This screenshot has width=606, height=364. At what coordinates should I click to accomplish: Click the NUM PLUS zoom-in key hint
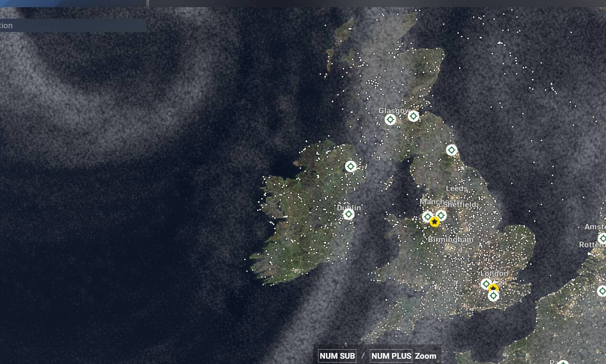[x=391, y=356]
